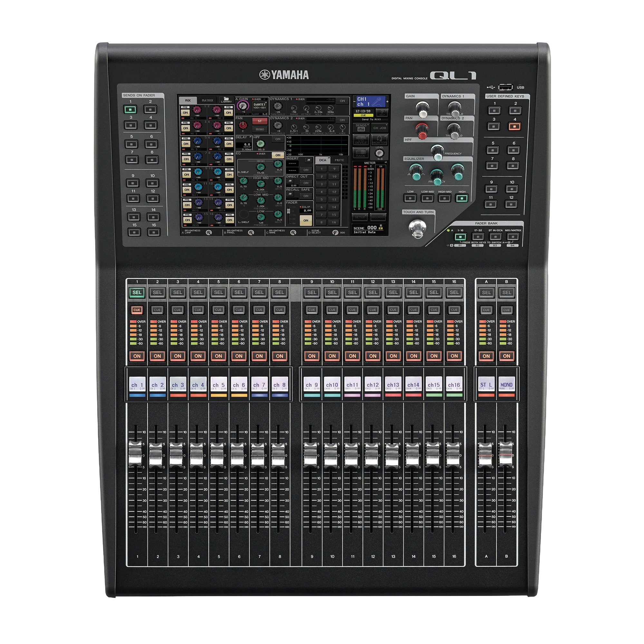Enable DYNAMICS 1 ON button
Viewport: 644px width, 644px height.
click(x=342, y=101)
